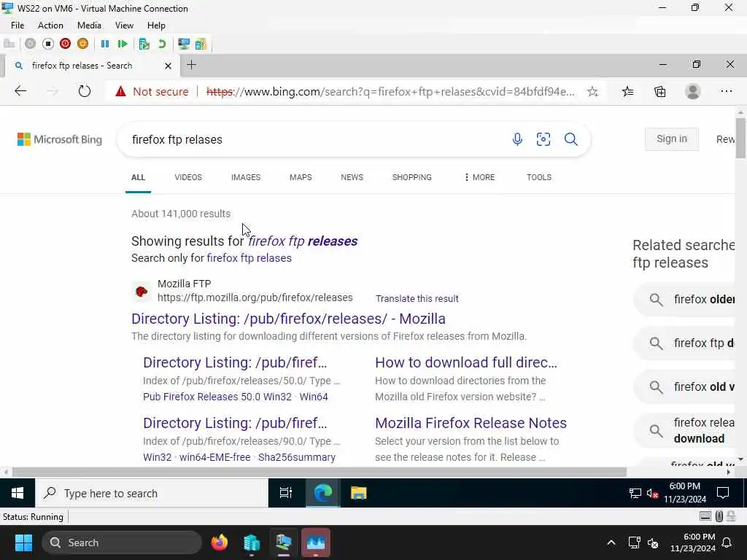Open Task View in guest taskbar
This screenshot has width=747, height=560.
(285, 493)
